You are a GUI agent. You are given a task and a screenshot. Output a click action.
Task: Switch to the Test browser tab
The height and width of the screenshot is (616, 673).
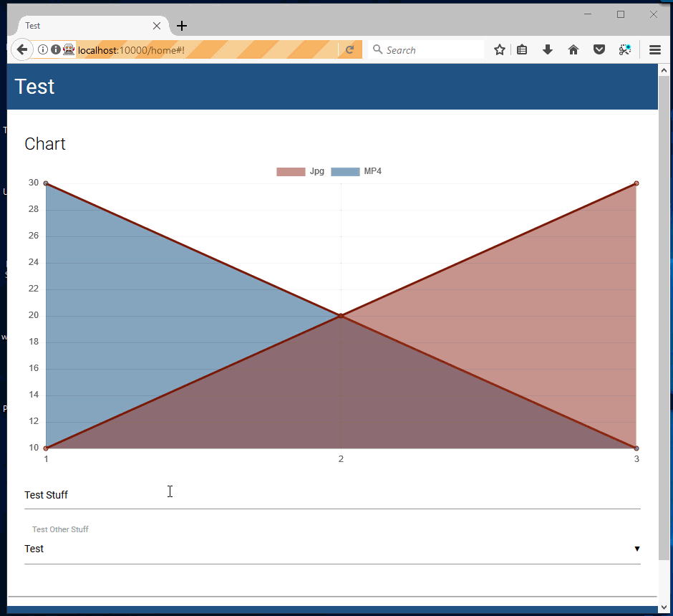pos(79,25)
